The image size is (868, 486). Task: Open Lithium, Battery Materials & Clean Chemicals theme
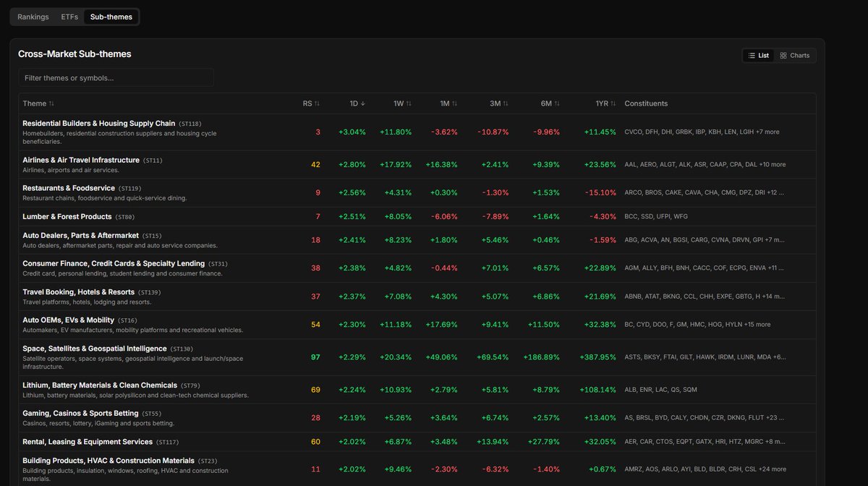pos(100,385)
